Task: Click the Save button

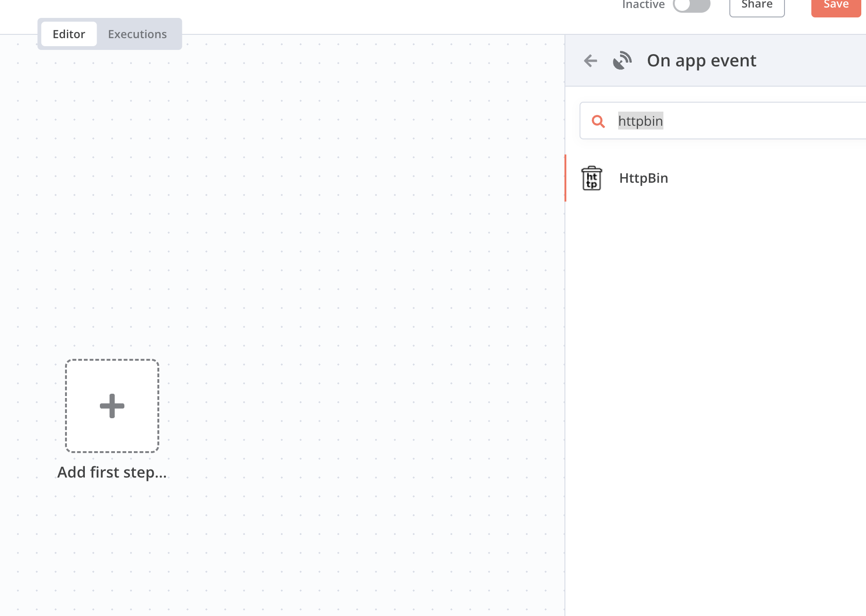Action: pyautogui.click(x=835, y=6)
